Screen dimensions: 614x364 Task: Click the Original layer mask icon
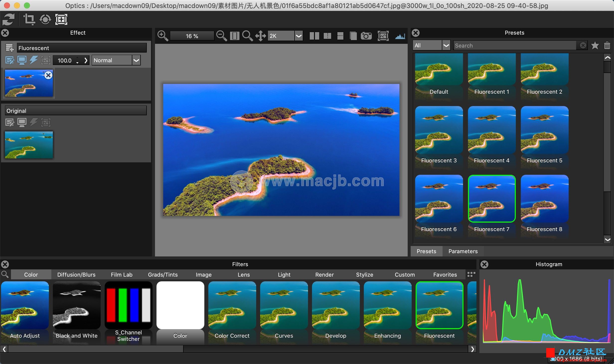(x=46, y=122)
